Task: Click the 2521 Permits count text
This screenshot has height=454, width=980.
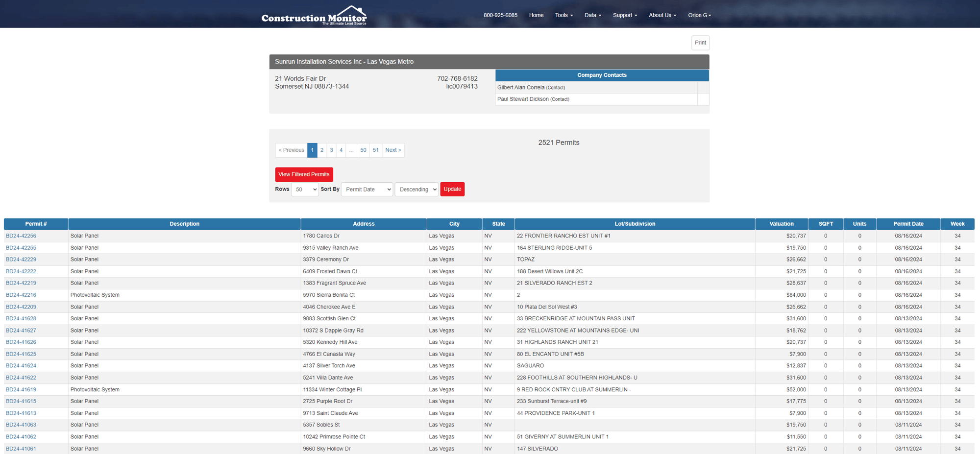Action: tap(559, 143)
